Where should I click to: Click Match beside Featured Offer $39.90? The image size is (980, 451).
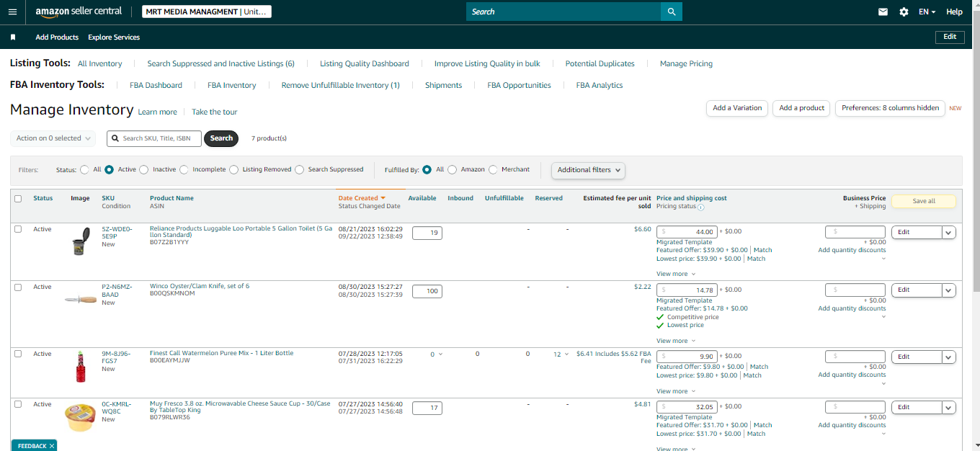762,250
